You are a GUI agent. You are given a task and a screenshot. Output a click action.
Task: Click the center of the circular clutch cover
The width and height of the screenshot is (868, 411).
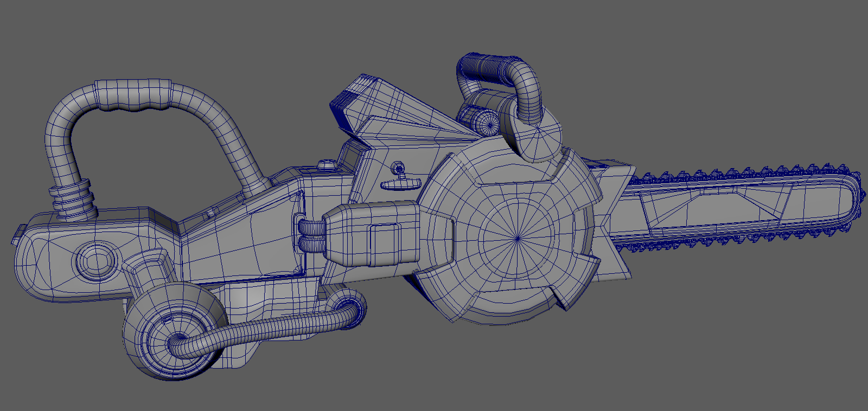tap(517, 237)
